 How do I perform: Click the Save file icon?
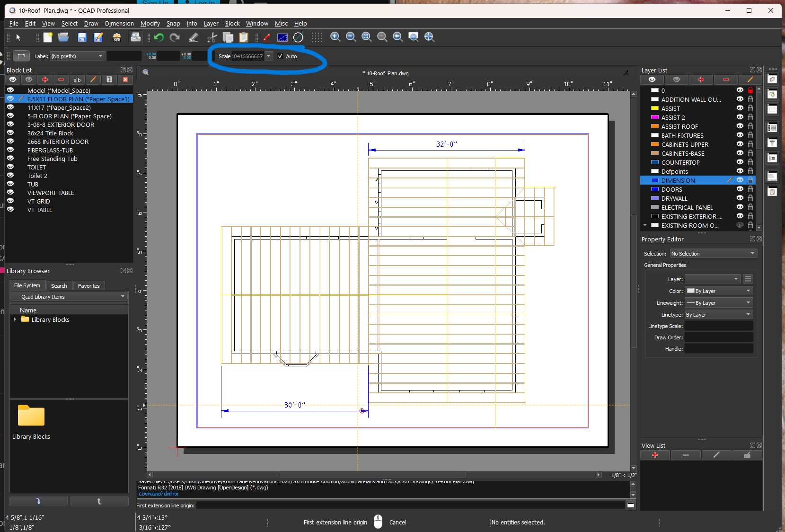pyautogui.click(x=82, y=37)
